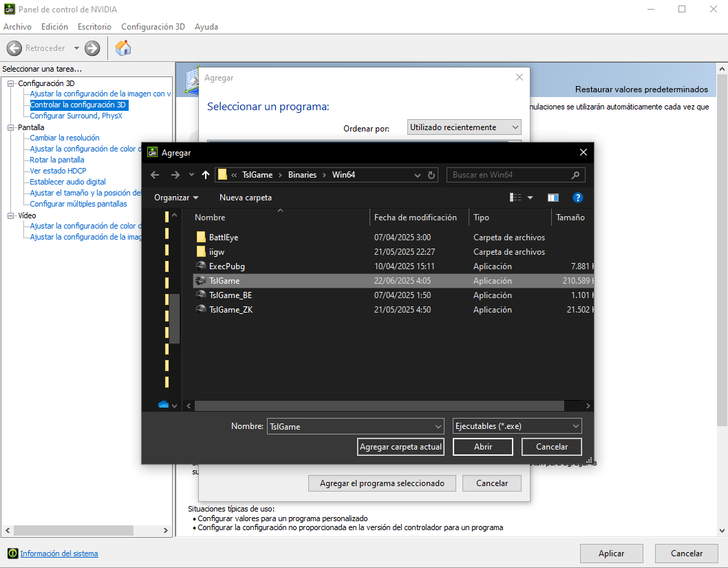The width and height of the screenshot is (728, 568).
Task: Change the file view layout icon
Action: point(515,198)
